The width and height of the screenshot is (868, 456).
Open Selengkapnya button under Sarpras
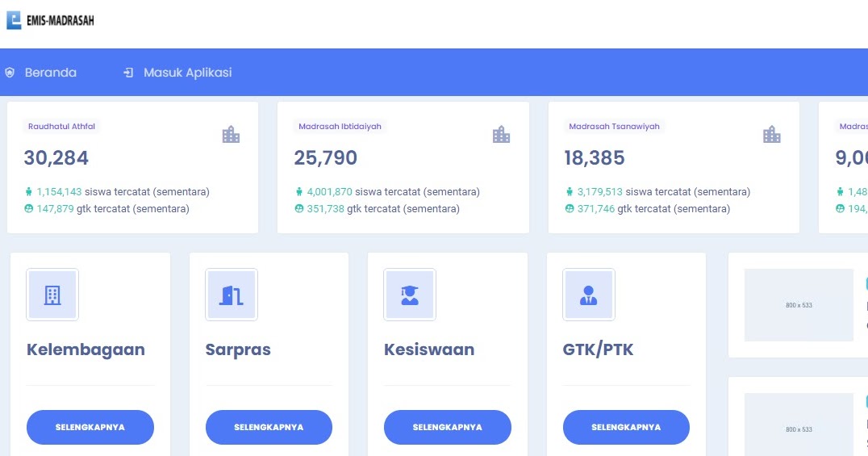click(269, 427)
